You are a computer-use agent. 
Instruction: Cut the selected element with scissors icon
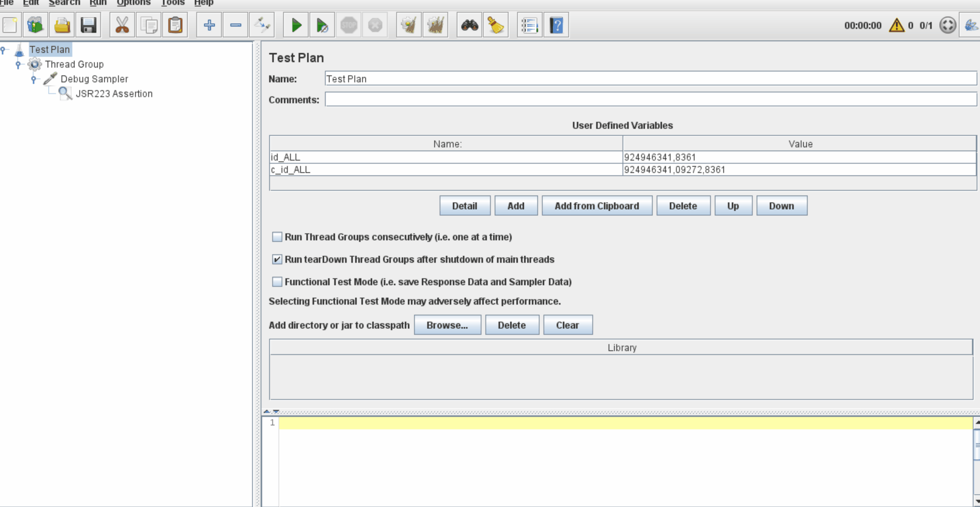[x=122, y=24]
